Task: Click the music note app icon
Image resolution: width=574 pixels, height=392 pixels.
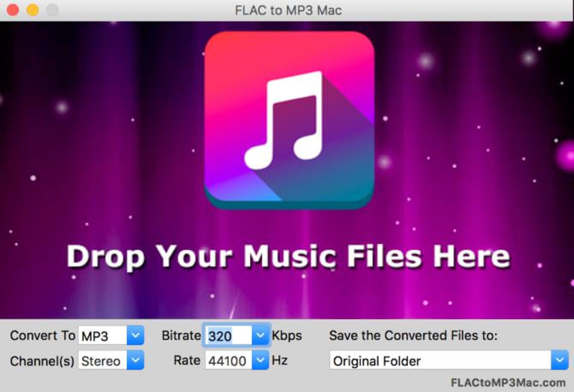Action: (x=289, y=120)
